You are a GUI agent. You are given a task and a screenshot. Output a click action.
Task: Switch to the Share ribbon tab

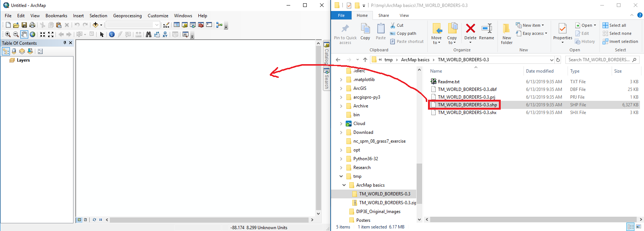(x=384, y=15)
